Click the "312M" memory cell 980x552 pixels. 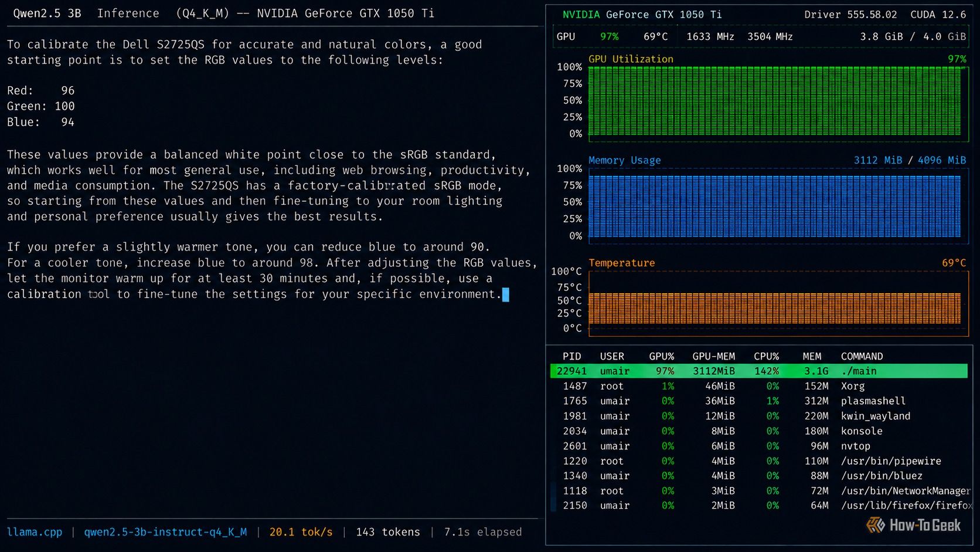tap(816, 401)
